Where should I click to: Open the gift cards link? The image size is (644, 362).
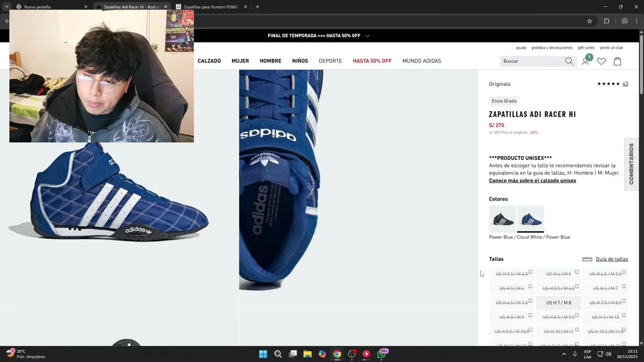coord(586,48)
